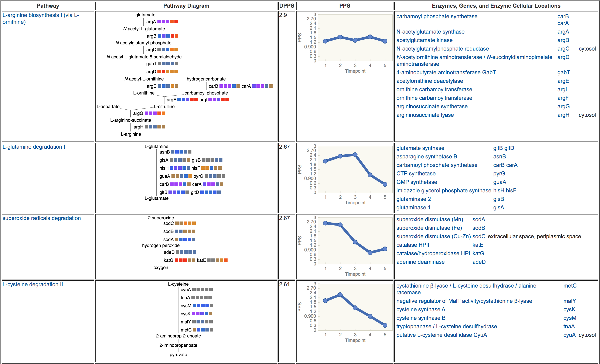Click L-citrulline metabolite in arginine diagram
600x364 pixels.
tap(164, 107)
